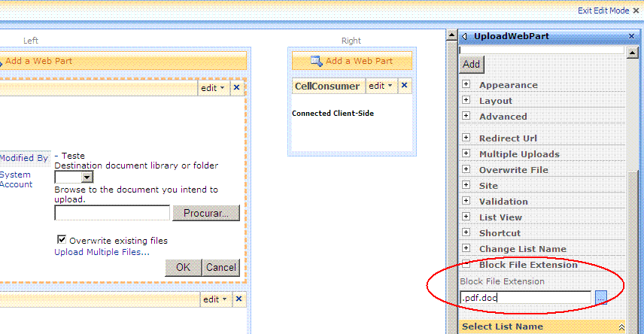This screenshot has height=334, width=644.
Task: Expand the Shortcut section
Action: (466, 232)
